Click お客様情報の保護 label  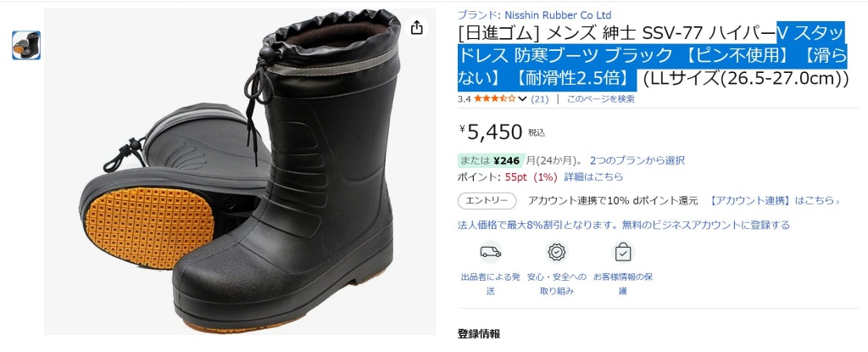point(623,283)
